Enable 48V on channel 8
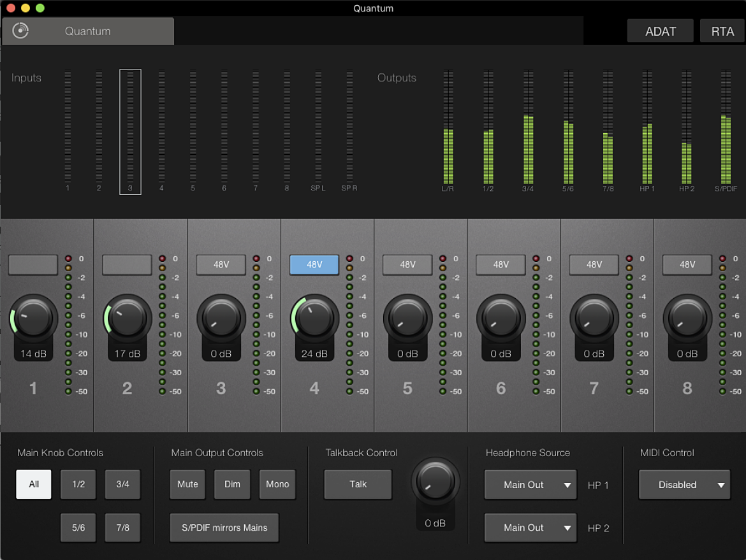The height and width of the screenshot is (560, 746). coord(687,265)
